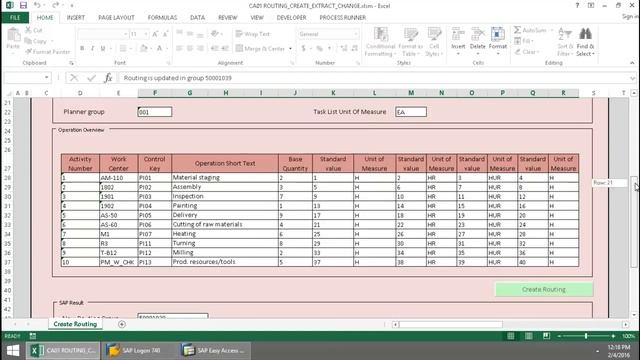
Task: Select cell with work center PM_W_CHK
Action: point(118,262)
